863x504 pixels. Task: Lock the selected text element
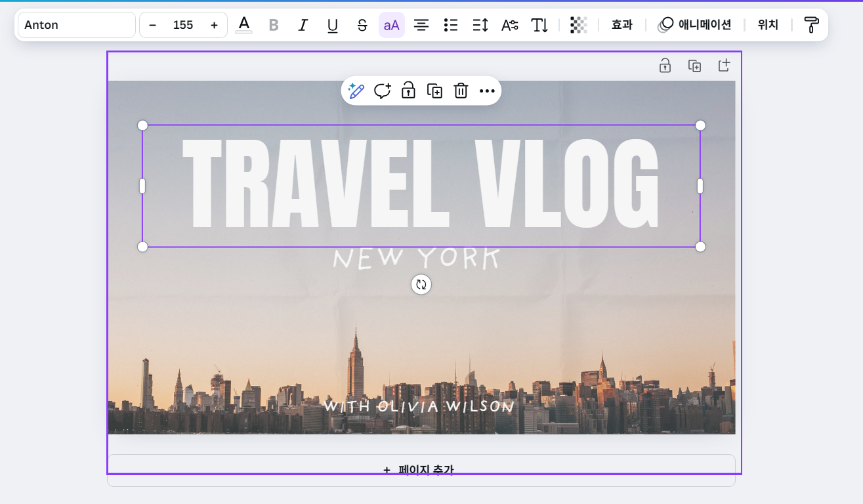408,91
